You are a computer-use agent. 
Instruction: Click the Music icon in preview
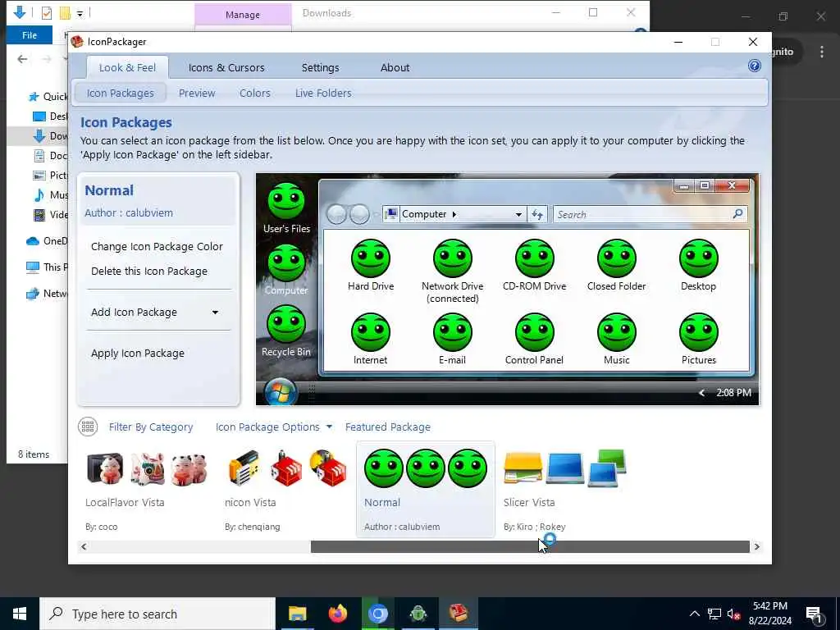pyautogui.click(x=617, y=333)
